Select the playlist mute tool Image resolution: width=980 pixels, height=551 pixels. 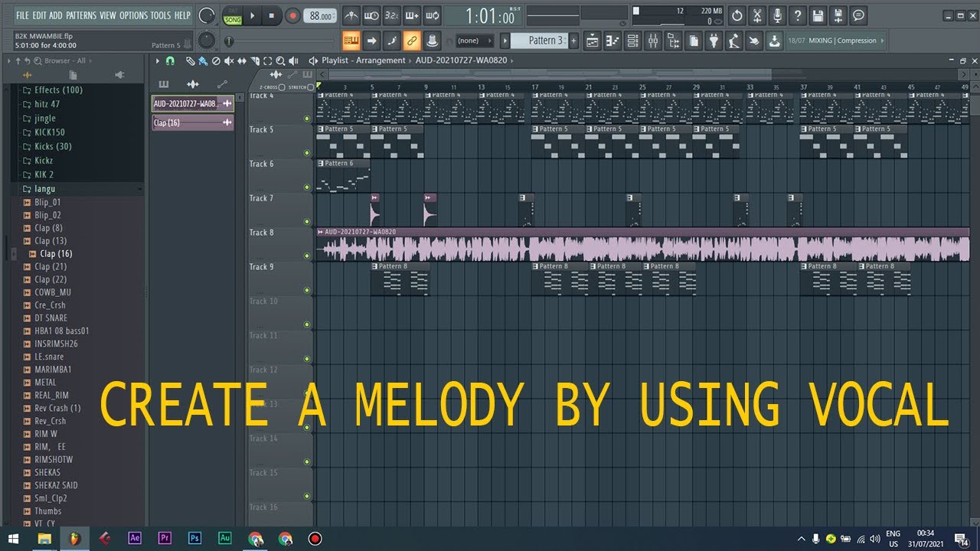click(229, 60)
